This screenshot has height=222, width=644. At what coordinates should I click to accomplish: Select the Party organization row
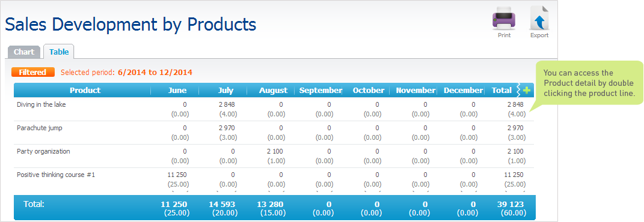(274, 155)
